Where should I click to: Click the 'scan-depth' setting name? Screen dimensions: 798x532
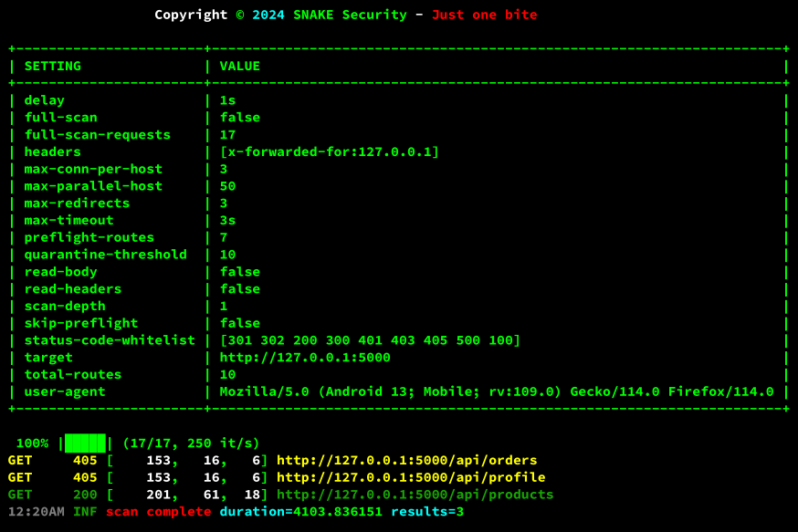[x=65, y=307]
